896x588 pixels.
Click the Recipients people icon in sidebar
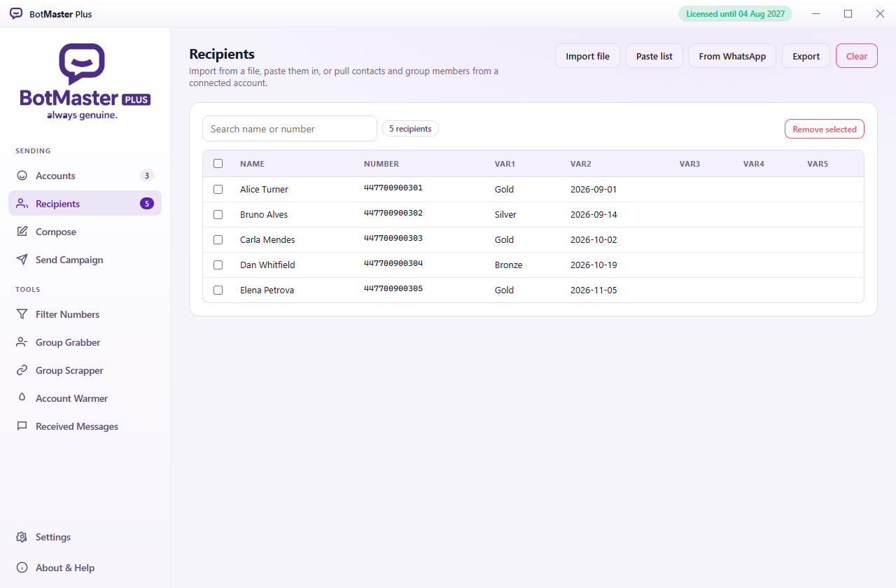click(x=22, y=204)
